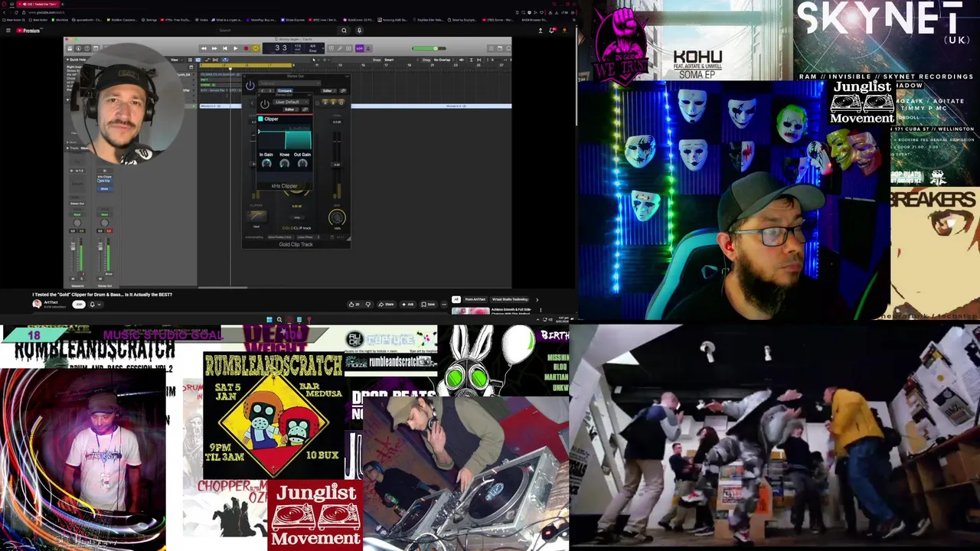Open recommended video thumbnail Achieve Smooth
Screen dimensions: 980x551
470,311
